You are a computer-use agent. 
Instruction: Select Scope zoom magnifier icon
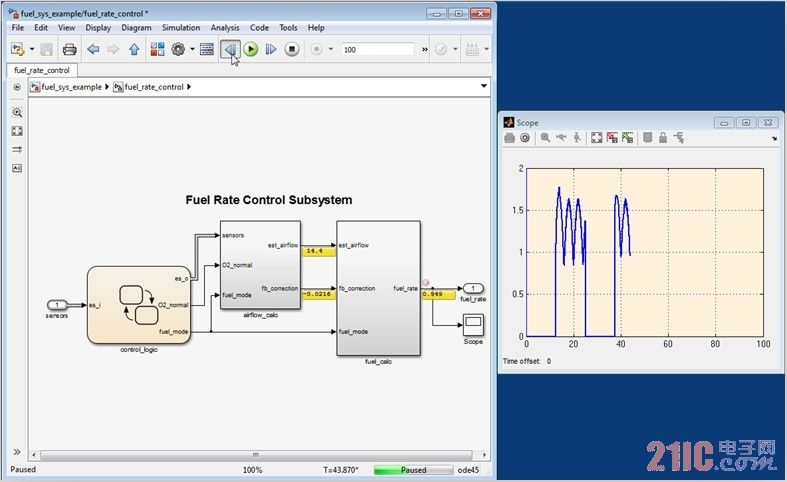[546, 138]
